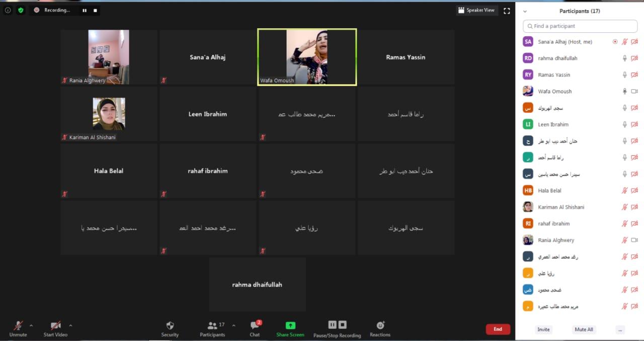Expand video options arrow beside Start Video
Screen dimensions: 644x341
(70, 325)
